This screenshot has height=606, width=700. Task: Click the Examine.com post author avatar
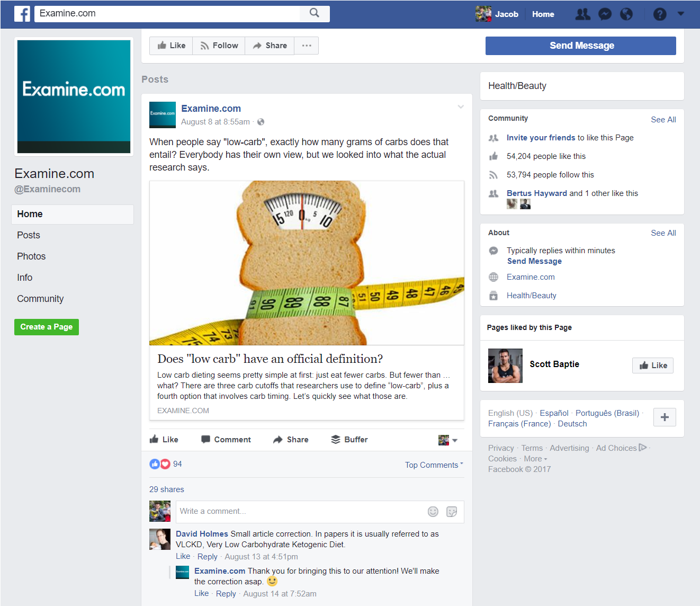click(163, 115)
